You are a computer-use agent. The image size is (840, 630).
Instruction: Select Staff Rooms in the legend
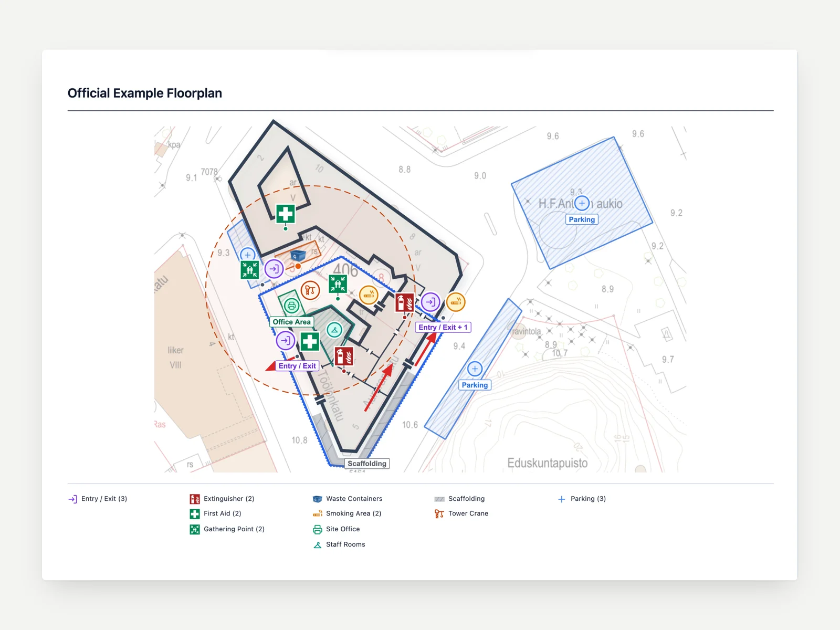(x=339, y=544)
